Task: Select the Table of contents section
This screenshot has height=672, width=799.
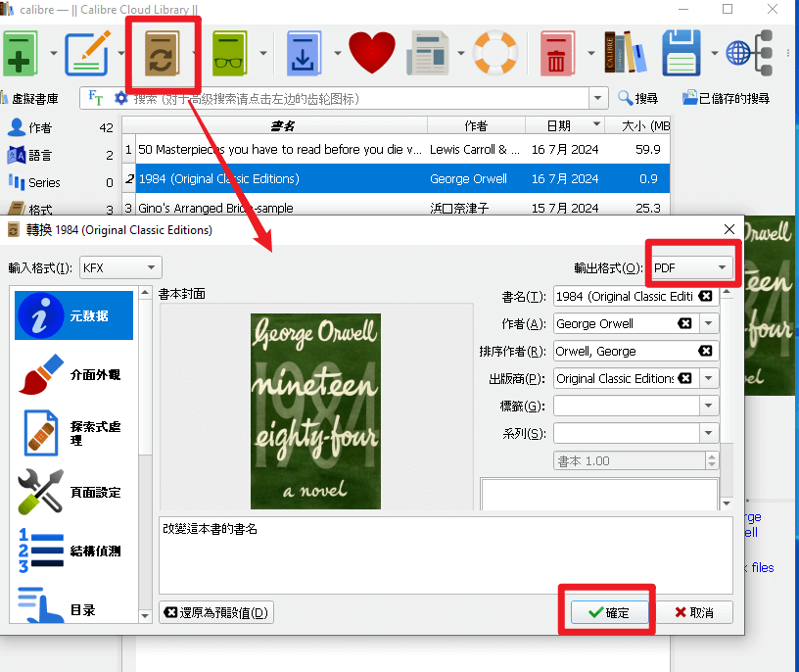Action: [73, 606]
